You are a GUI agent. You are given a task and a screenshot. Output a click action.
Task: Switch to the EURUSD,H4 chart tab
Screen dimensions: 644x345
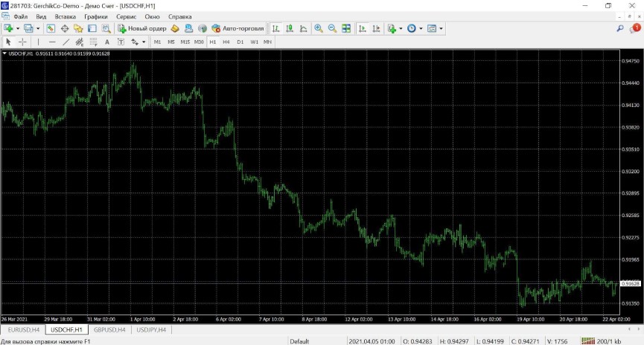23,330
